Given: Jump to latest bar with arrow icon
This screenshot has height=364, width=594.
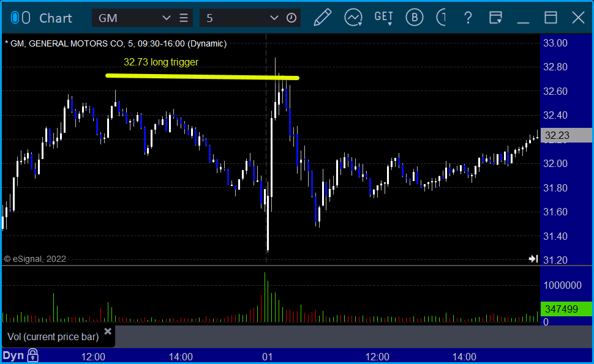Looking at the screenshot, I should (533, 259).
